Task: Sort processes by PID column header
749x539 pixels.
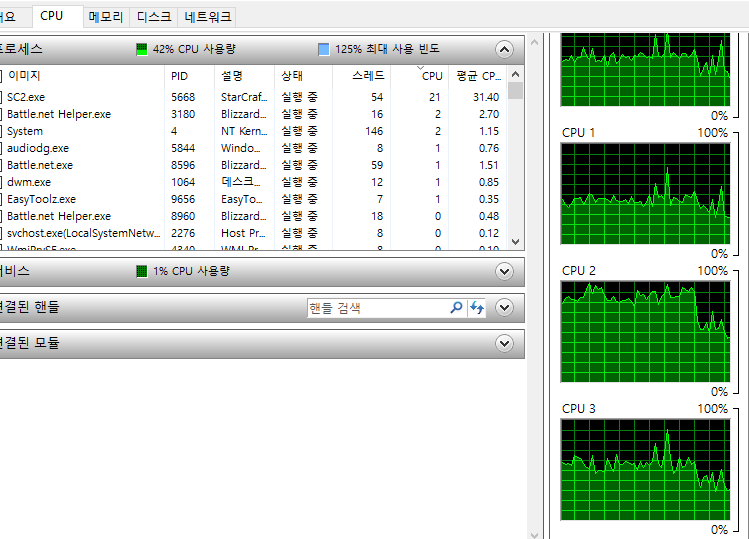Action: [x=179, y=75]
